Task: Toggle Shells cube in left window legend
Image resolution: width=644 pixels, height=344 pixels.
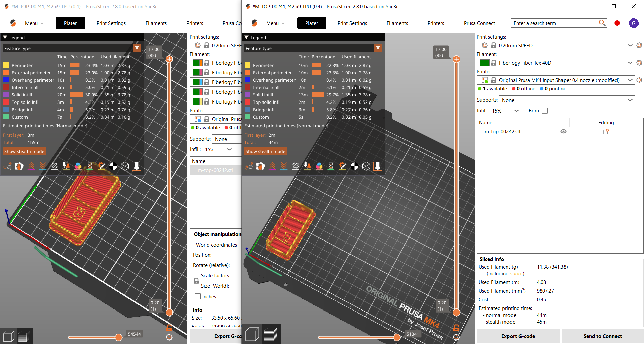Action: point(125,166)
